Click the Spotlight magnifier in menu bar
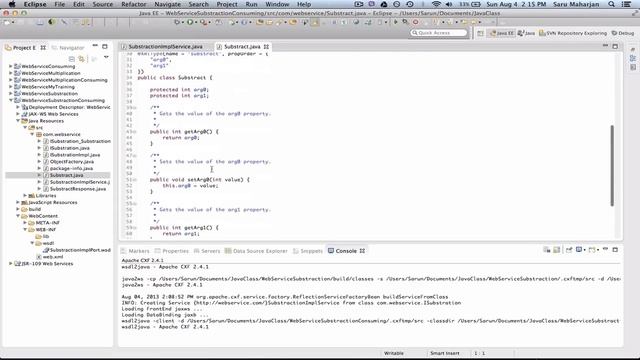The height and width of the screenshot is (360, 640). (x=611, y=4)
